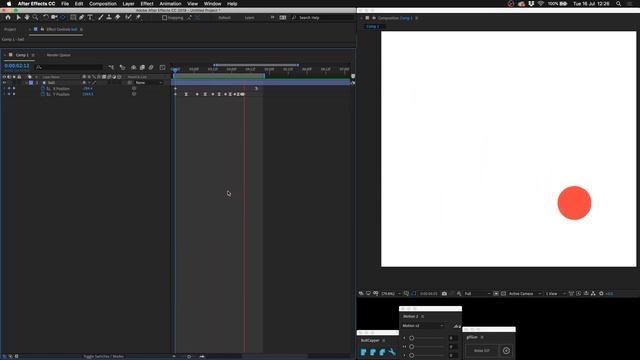Image resolution: width=640 pixels, height=360 pixels.
Task: Click the Make GIF button in gifGun panel
Action: tap(482, 351)
